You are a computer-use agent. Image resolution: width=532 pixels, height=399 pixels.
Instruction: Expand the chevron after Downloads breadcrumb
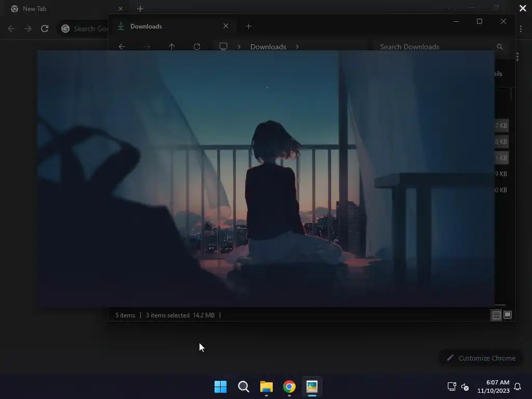[x=297, y=47]
